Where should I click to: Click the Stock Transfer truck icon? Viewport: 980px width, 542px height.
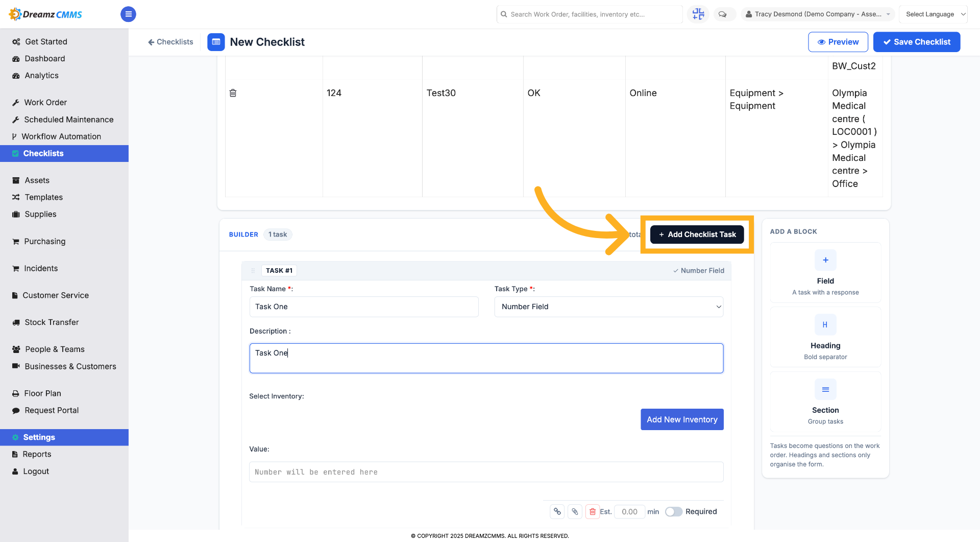16,322
